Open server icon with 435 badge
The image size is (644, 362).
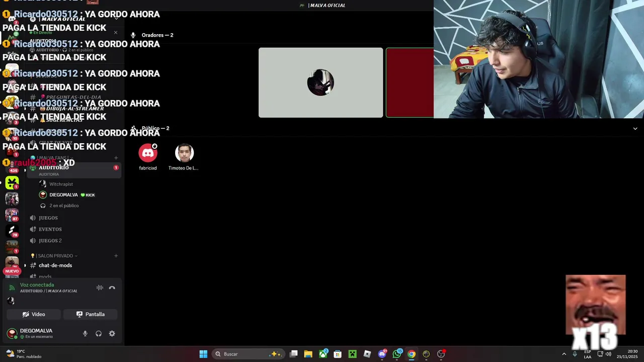[x=12, y=166]
